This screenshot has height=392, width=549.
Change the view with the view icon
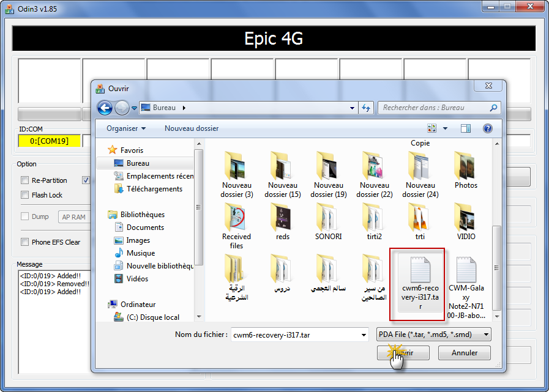(x=431, y=128)
